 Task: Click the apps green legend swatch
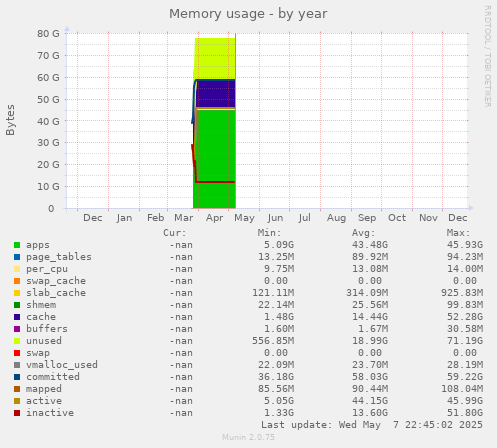(17, 245)
